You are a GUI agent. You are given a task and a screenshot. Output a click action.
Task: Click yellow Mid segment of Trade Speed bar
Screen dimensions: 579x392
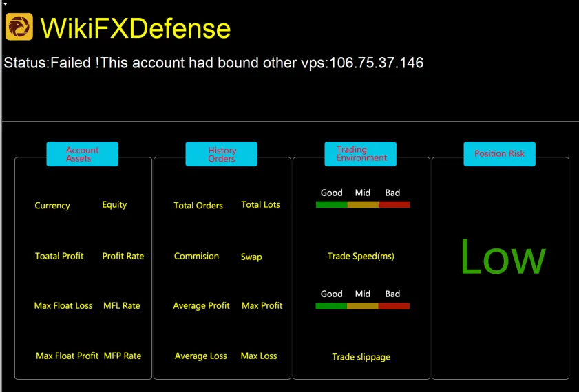[x=363, y=205]
